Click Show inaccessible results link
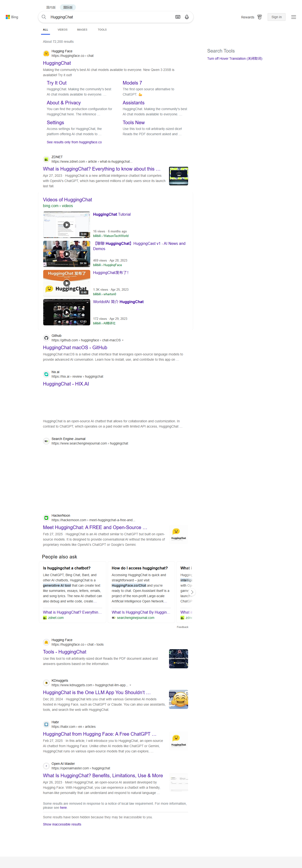302x868 pixels. 62,824
